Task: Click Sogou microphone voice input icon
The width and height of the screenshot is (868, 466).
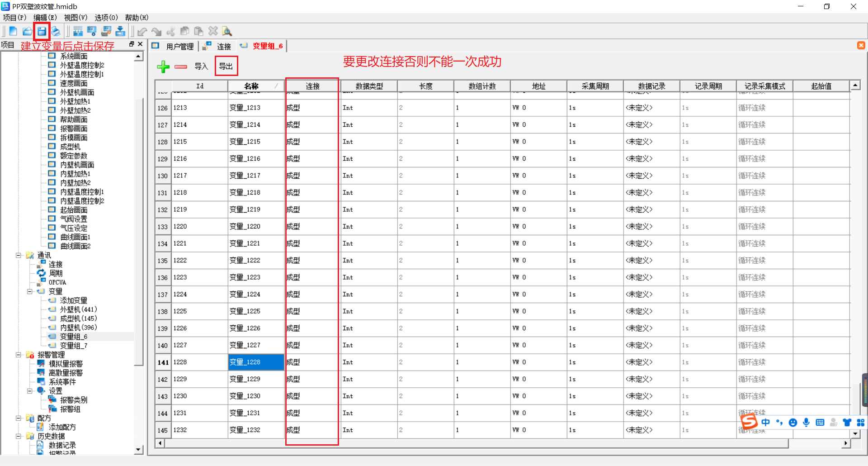Action: tap(806, 422)
